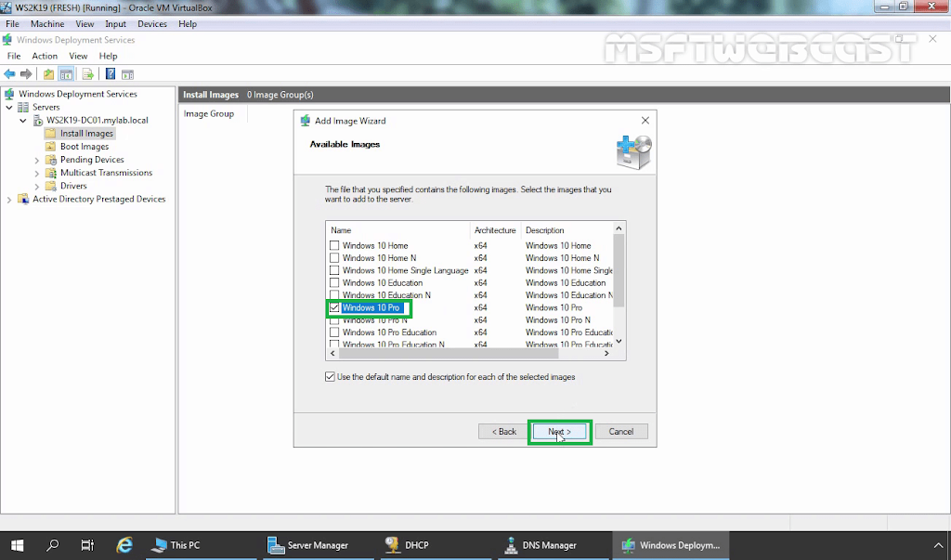Open Task View from the taskbar

tap(87, 545)
